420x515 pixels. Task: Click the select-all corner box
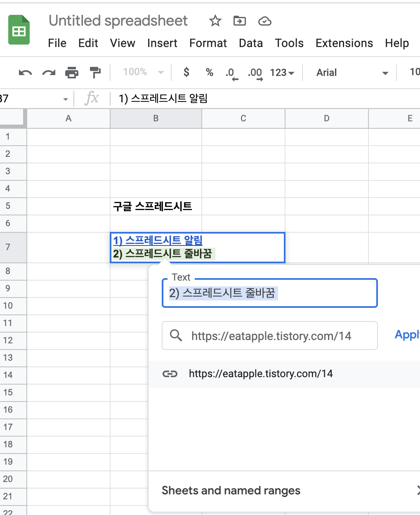point(13,118)
